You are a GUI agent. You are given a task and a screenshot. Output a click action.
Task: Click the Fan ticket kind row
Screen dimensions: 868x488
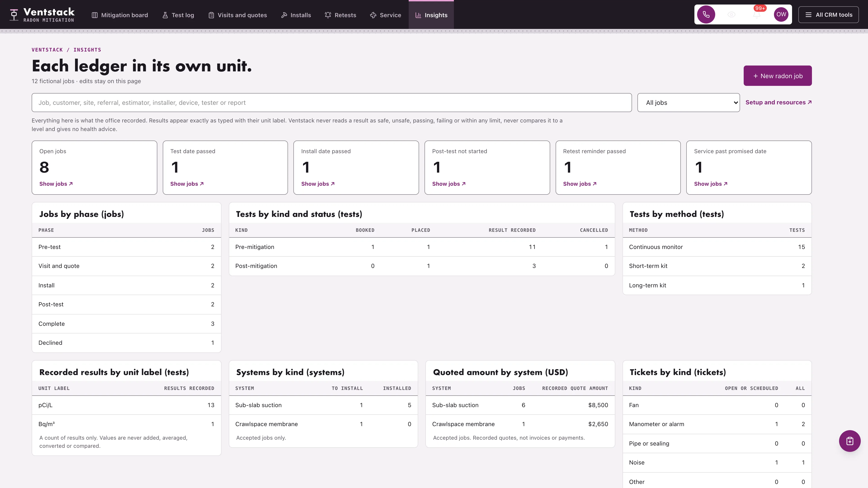[717, 405]
